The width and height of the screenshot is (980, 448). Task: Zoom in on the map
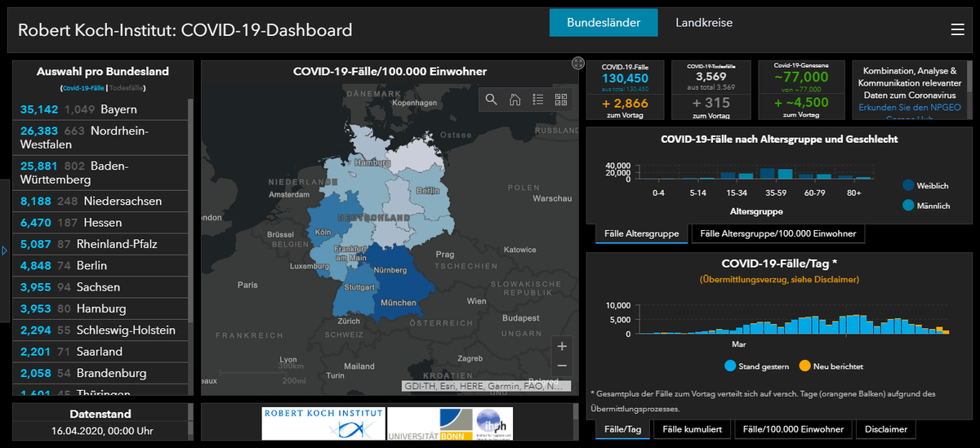click(561, 345)
